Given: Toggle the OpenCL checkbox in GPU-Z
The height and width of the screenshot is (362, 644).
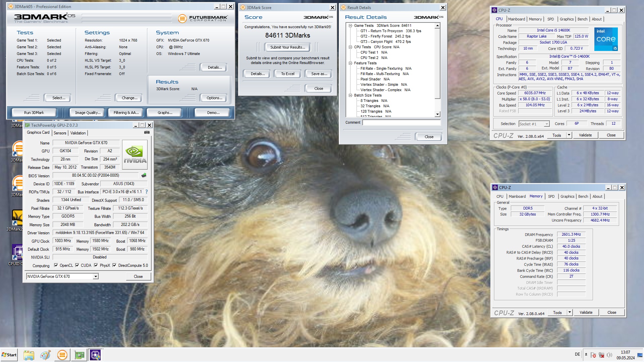Looking at the screenshot, I should click(56, 265).
